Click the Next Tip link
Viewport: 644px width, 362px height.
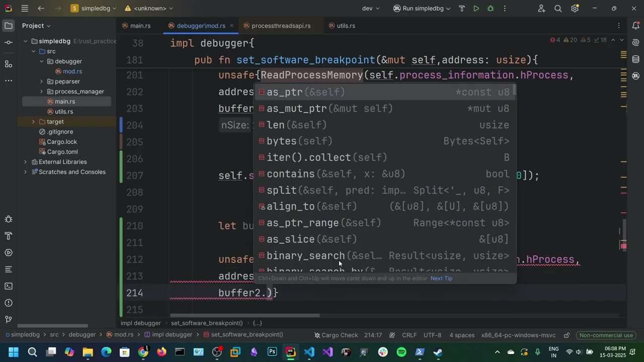click(441, 279)
